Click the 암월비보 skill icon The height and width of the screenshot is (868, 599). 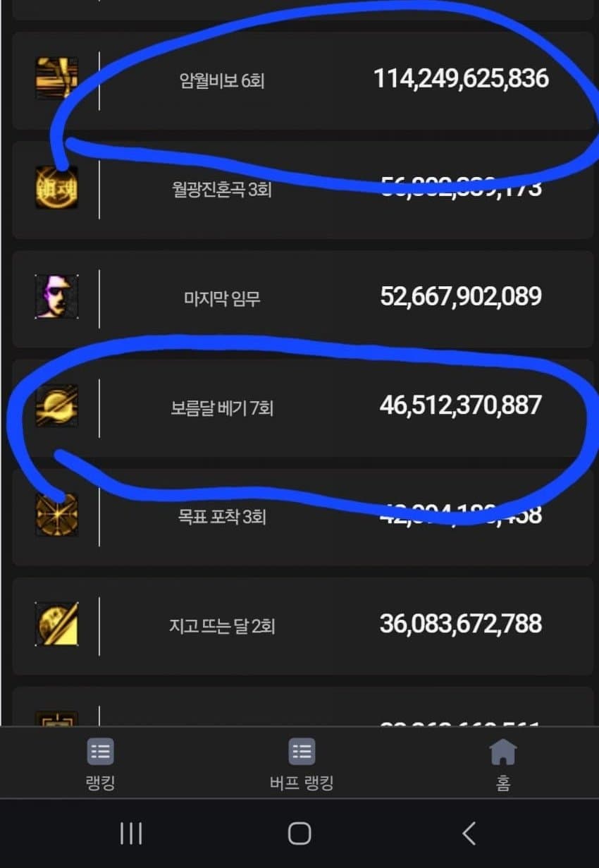pos(56,78)
